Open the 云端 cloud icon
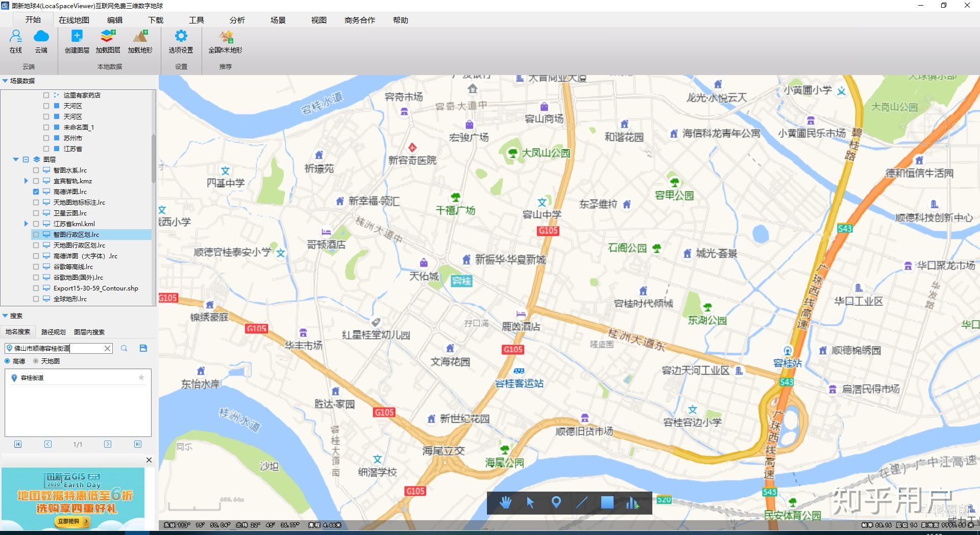This screenshot has height=535, width=980. click(41, 36)
